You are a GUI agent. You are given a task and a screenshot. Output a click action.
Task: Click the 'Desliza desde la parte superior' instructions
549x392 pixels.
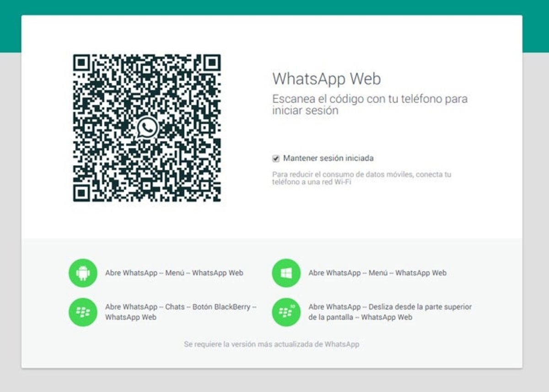[x=390, y=312]
